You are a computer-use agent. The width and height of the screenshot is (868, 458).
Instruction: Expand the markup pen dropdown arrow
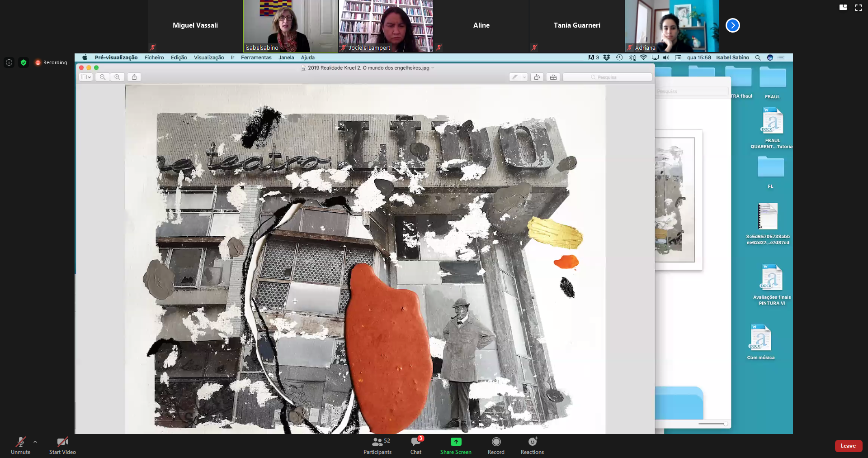coord(524,77)
